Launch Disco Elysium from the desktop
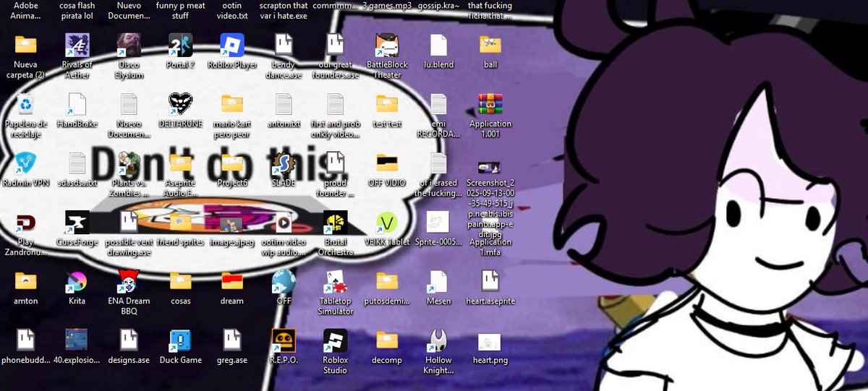This screenshot has height=391, width=868. click(129, 45)
